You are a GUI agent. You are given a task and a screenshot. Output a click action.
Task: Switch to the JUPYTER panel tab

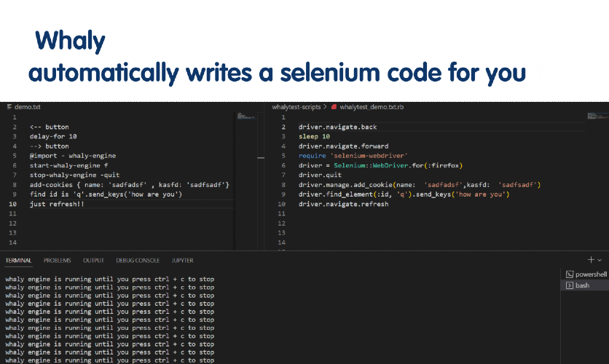tap(183, 261)
